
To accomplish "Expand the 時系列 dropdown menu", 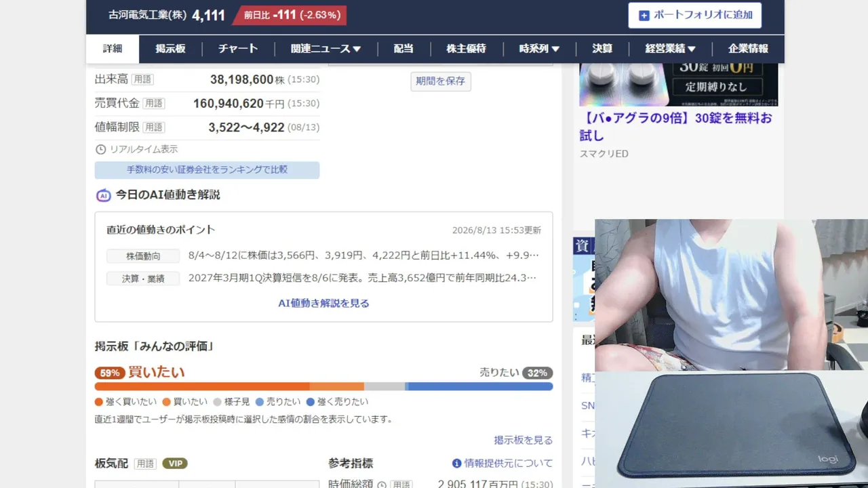I will point(539,49).
